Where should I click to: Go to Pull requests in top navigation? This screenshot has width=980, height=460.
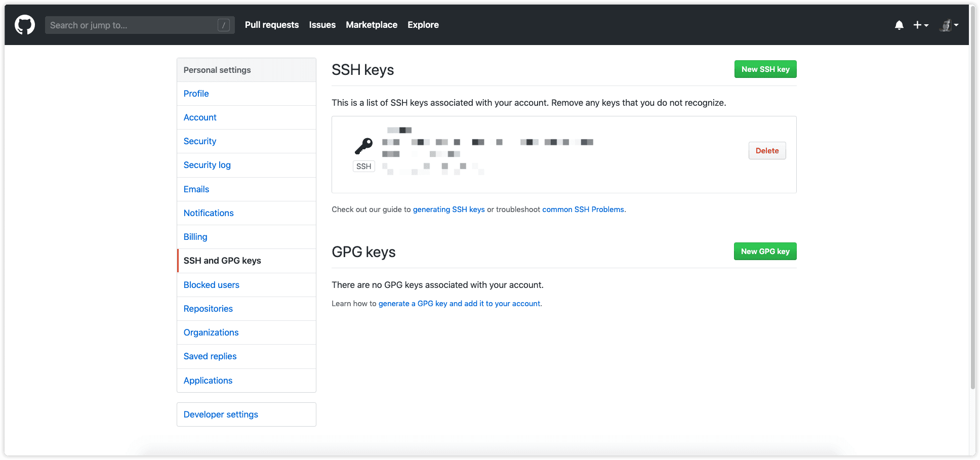pos(272,25)
